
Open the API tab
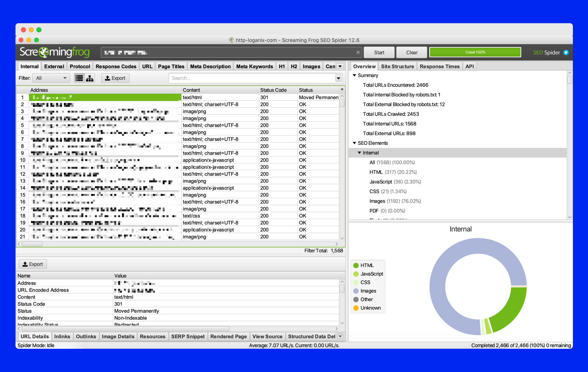pyautogui.click(x=469, y=67)
